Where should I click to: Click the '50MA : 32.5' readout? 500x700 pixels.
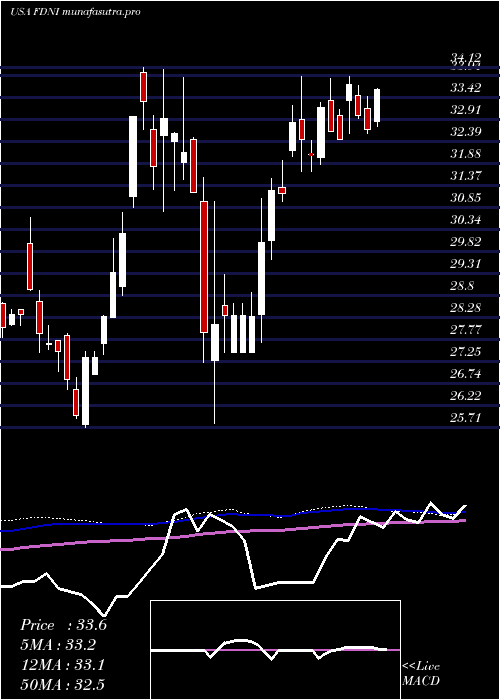[62, 685]
